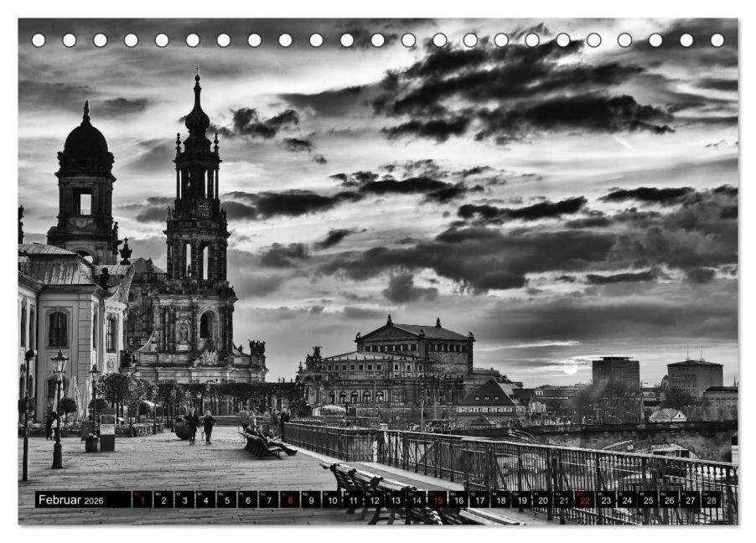The width and height of the screenshot is (756, 543).
Task: Click date 5 in the calendar strip
Action: pyautogui.click(x=226, y=499)
